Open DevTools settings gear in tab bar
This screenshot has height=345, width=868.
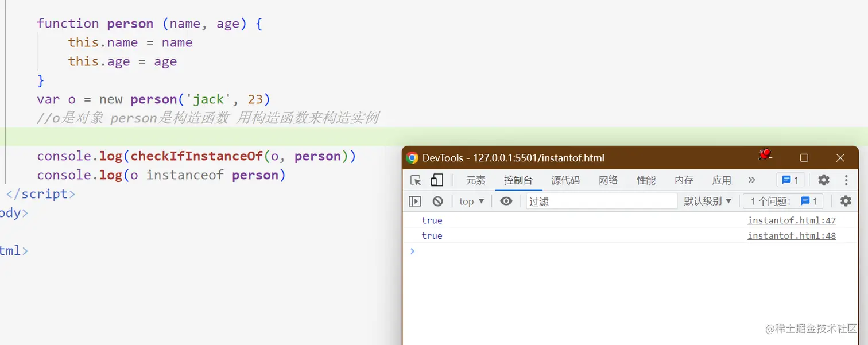[x=824, y=180]
